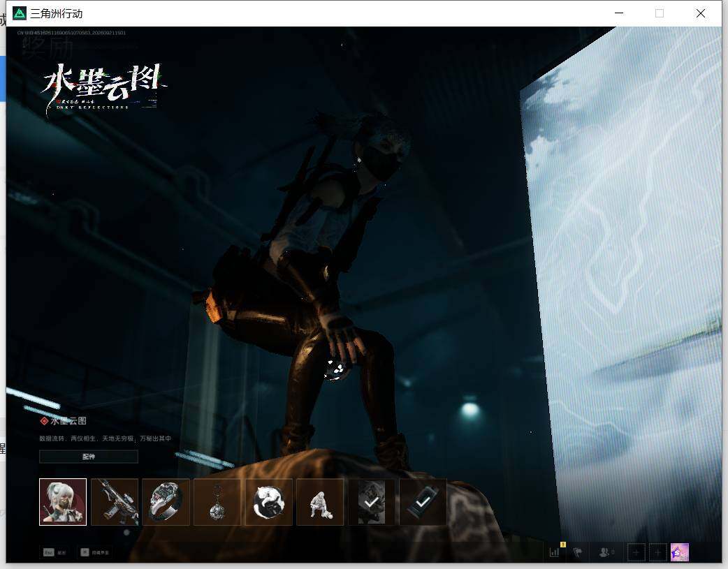Viewport: 728px width, 569px height.
Task: Click the Esc back button
Action: pyautogui.click(x=54, y=552)
